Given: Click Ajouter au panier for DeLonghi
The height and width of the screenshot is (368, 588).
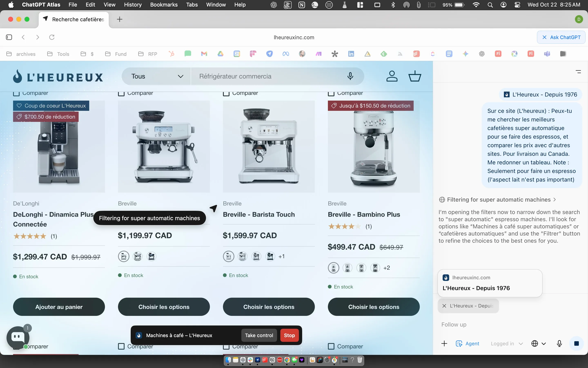Looking at the screenshot, I should (x=59, y=307).
